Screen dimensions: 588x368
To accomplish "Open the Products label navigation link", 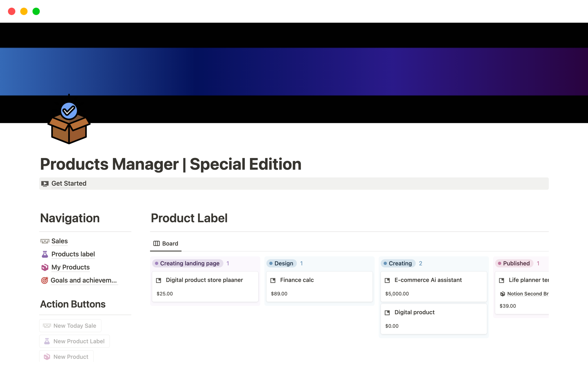I will [73, 254].
